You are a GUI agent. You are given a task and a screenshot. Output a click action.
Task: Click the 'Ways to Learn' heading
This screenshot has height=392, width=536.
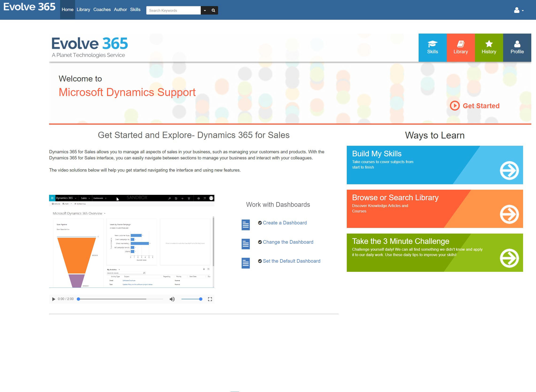434,135
